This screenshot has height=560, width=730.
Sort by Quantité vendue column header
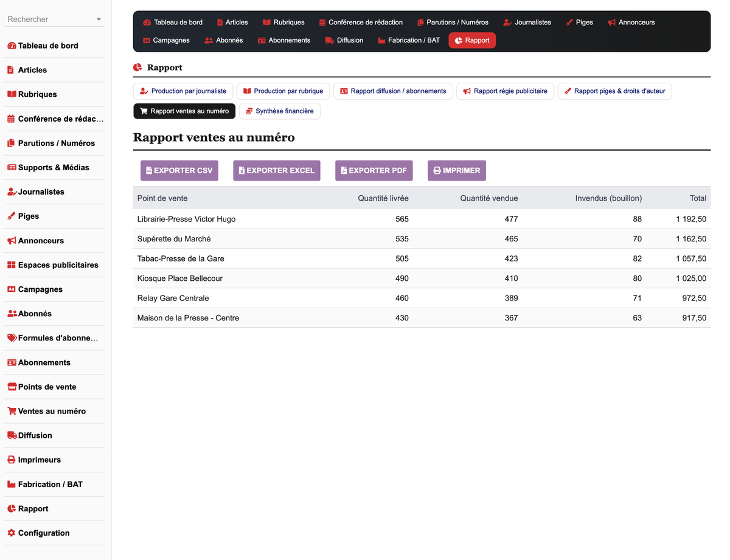pyautogui.click(x=489, y=198)
